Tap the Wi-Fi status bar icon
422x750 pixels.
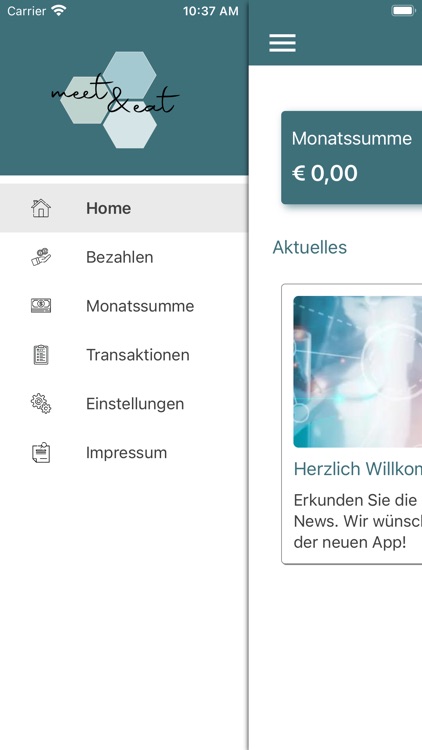pyautogui.click(x=59, y=11)
